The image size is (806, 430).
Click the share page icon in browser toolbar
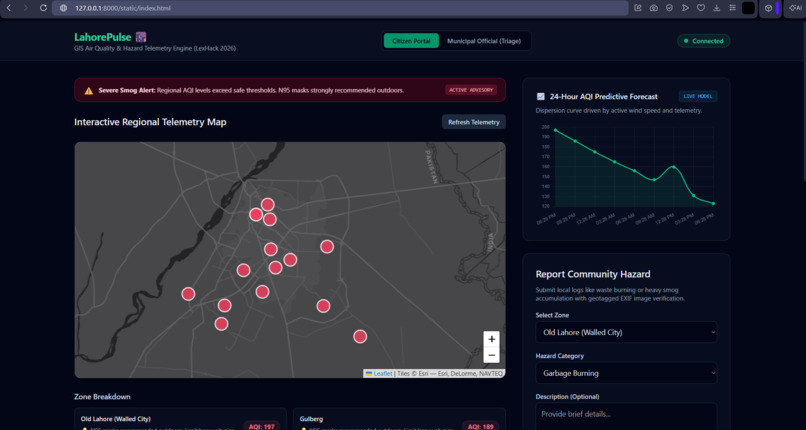coord(638,8)
